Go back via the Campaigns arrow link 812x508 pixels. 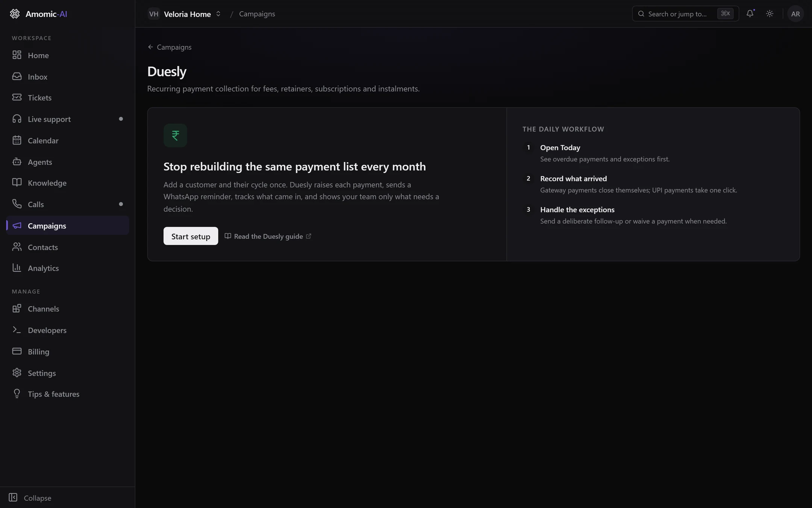tap(170, 47)
